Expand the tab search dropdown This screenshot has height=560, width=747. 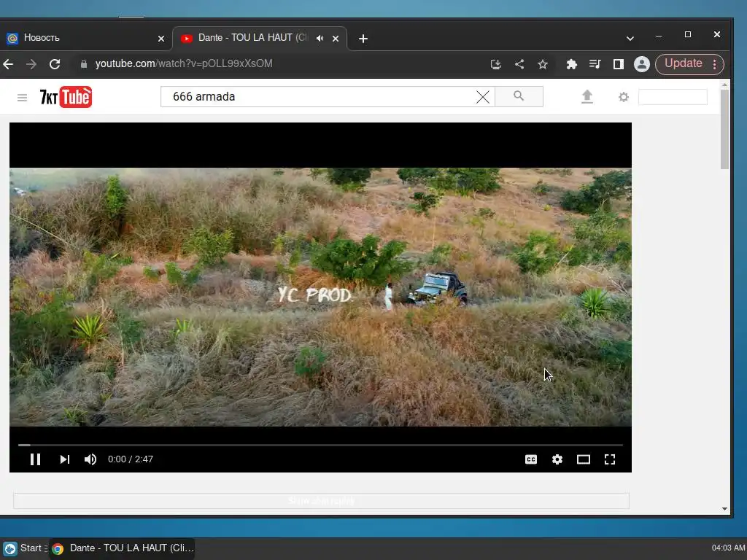coord(630,38)
